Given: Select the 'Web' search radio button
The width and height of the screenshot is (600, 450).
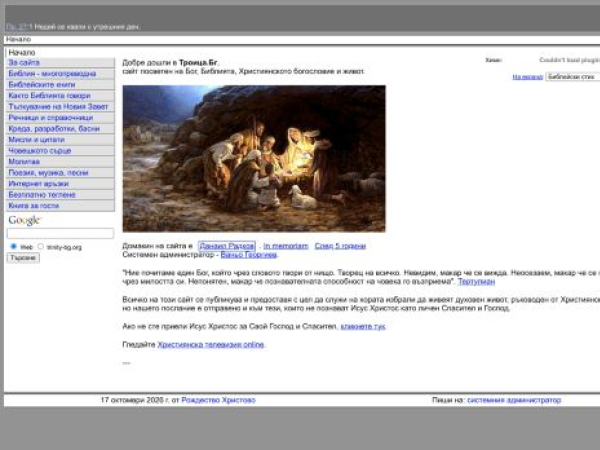Looking at the screenshot, I should (14, 246).
